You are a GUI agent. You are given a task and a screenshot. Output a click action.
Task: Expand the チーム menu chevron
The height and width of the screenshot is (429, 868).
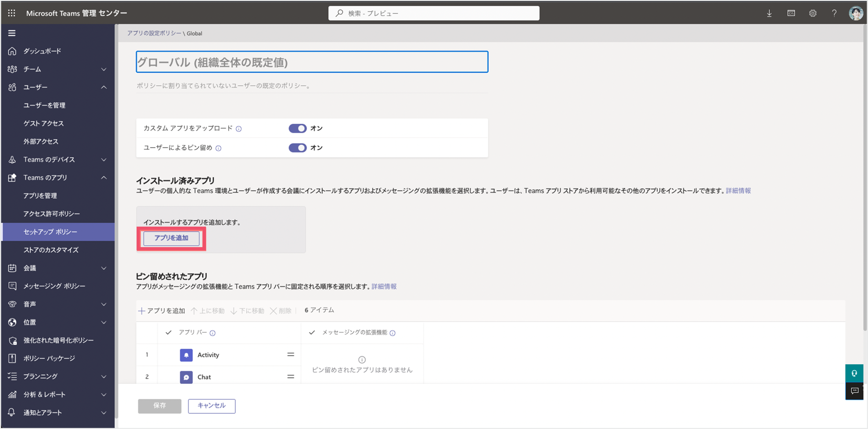[104, 69]
